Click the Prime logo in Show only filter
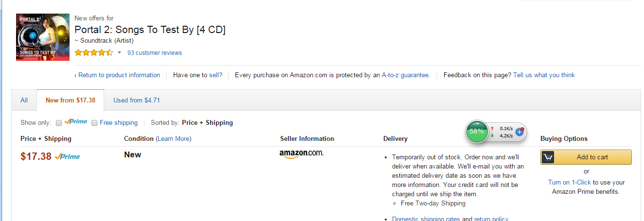 pos(76,122)
